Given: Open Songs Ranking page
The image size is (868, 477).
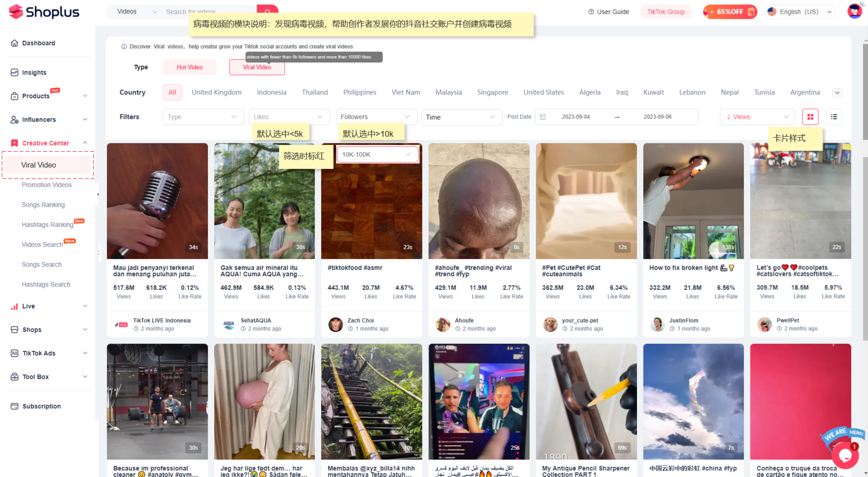Looking at the screenshot, I should 43,205.
